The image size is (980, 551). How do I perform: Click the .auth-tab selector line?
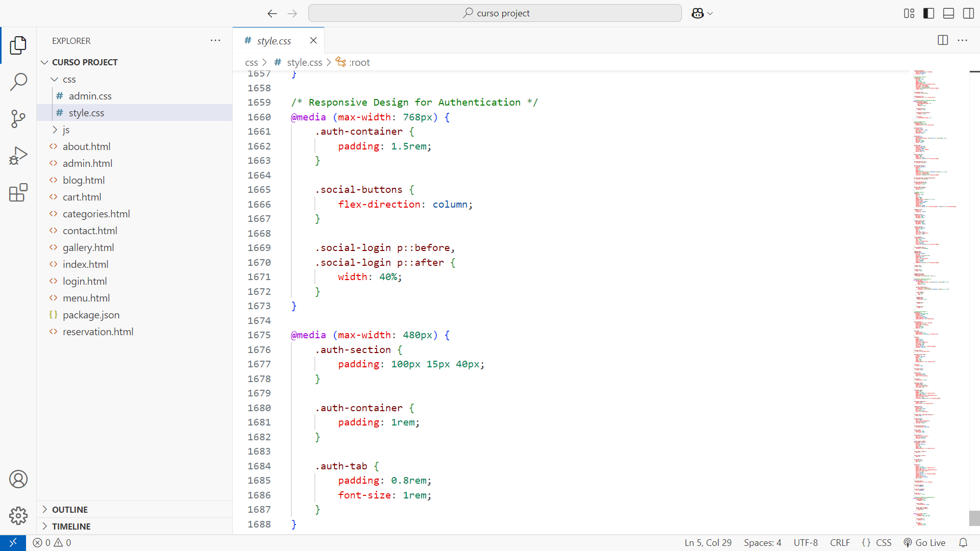347,466
